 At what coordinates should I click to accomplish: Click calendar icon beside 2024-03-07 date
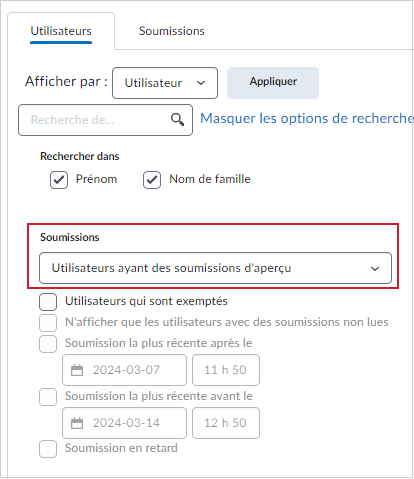(x=77, y=370)
